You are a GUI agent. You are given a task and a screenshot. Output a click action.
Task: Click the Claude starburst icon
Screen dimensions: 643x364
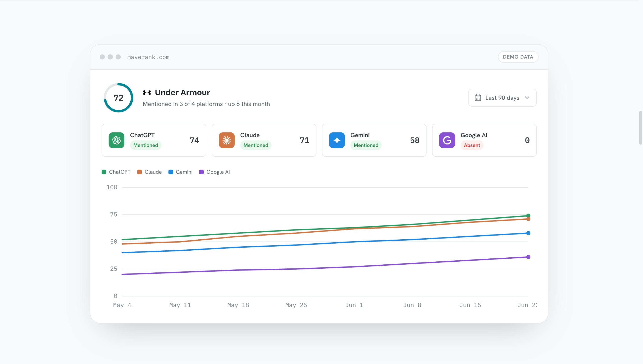click(x=227, y=140)
